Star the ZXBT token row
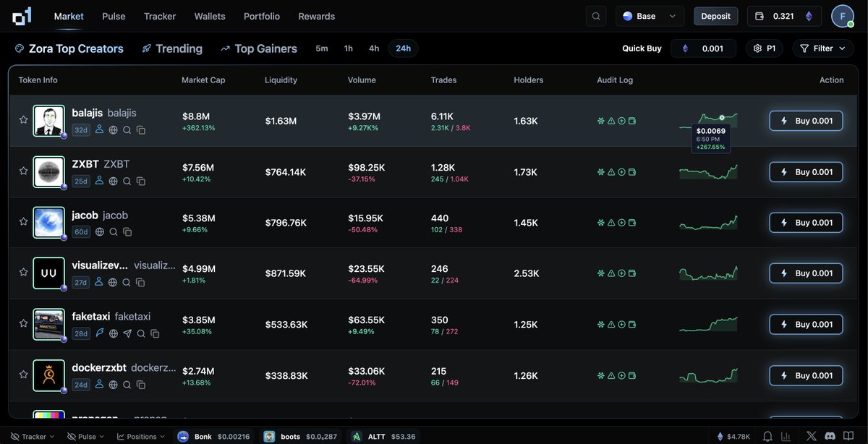The height and width of the screenshot is (444, 868). coord(23,171)
